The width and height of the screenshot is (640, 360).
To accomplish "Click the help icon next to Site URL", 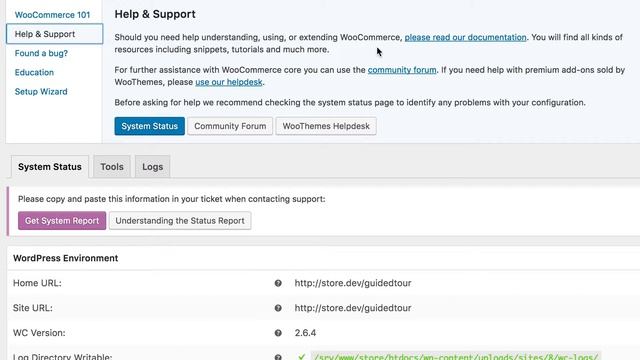I will pyautogui.click(x=278, y=308).
